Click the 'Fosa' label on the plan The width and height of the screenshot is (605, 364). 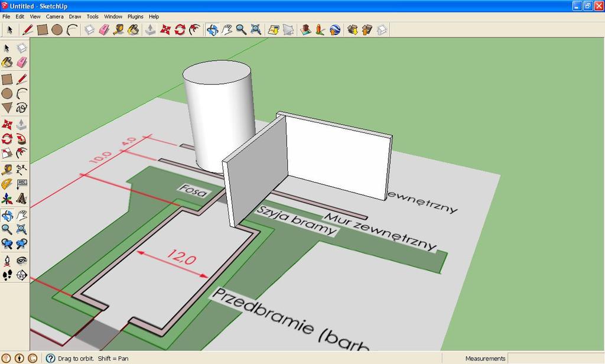[193, 190]
